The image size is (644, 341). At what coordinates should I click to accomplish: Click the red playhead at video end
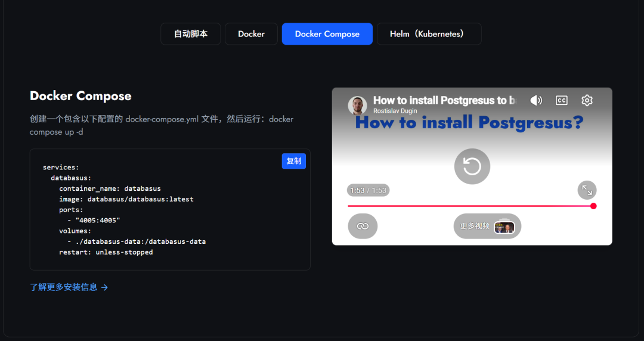coord(593,206)
